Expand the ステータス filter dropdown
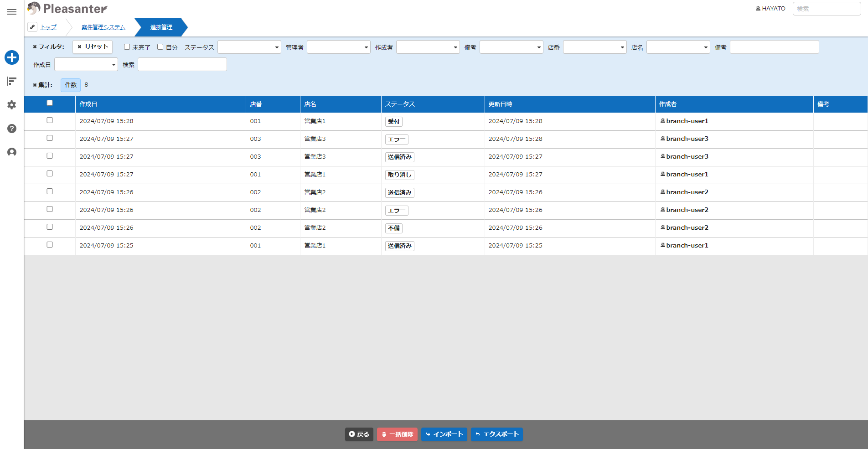 click(249, 47)
